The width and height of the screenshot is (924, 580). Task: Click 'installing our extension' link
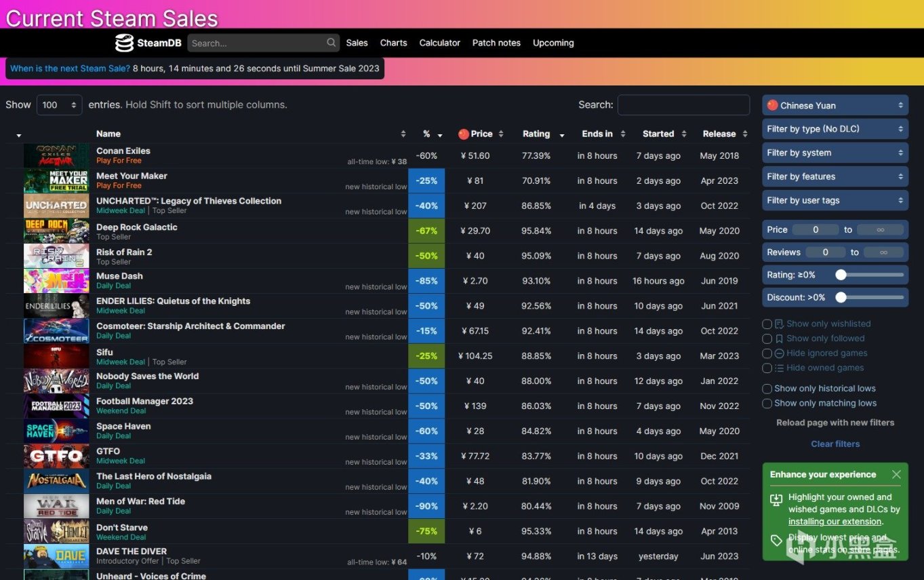(x=835, y=522)
